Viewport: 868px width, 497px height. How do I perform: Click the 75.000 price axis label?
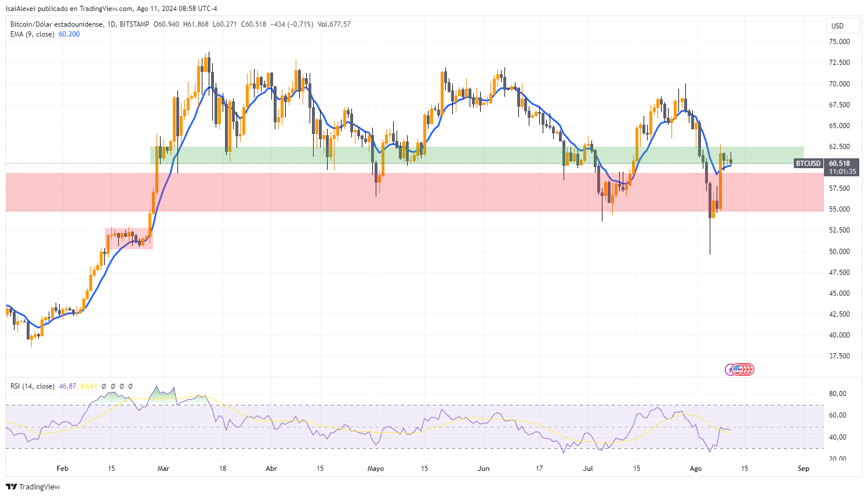pyautogui.click(x=840, y=42)
